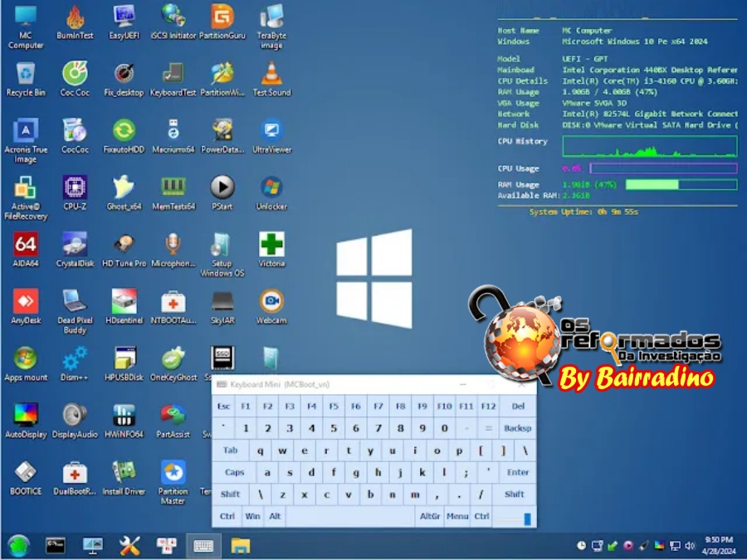This screenshot has height=560, width=747.
Task: Open File Explorer from taskbar
Action: pos(241,546)
